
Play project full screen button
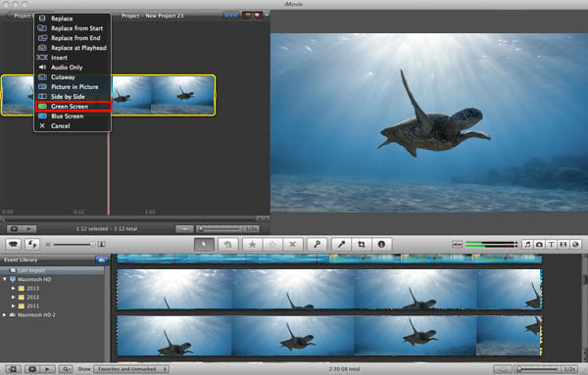coord(15,228)
